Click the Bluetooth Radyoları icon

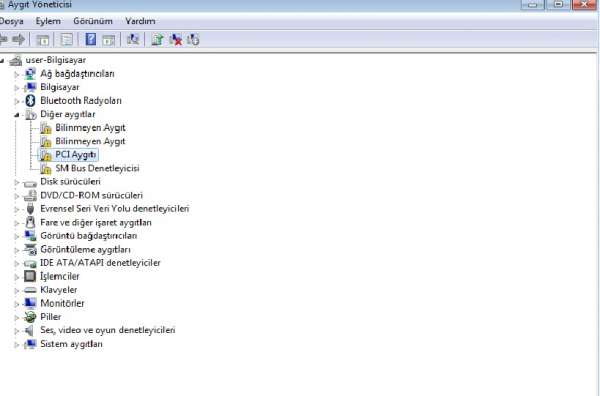pyautogui.click(x=30, y=101)
